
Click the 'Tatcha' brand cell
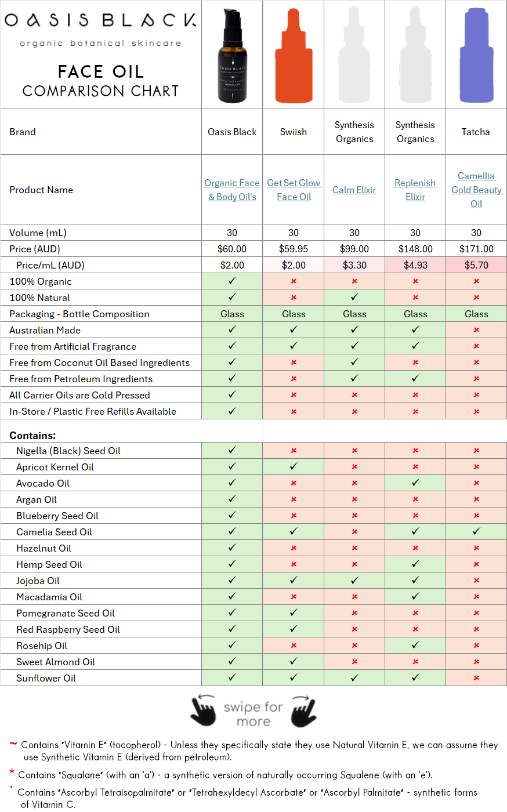[476, 132]
